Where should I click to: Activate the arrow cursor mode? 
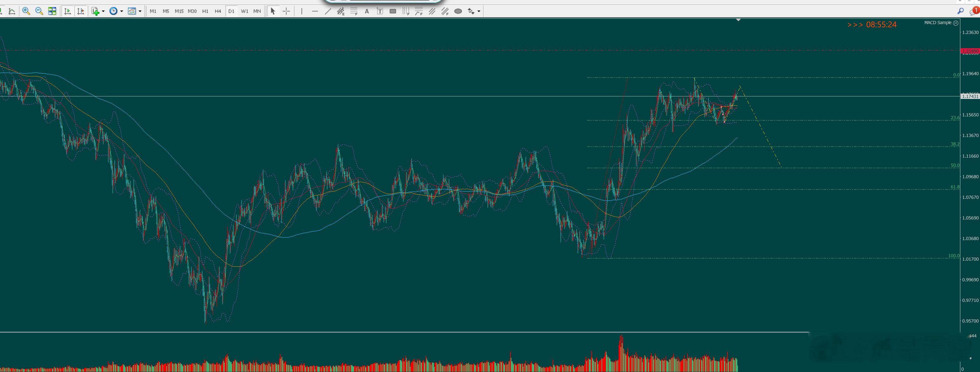pyautogui.click(x=273, y=11)
